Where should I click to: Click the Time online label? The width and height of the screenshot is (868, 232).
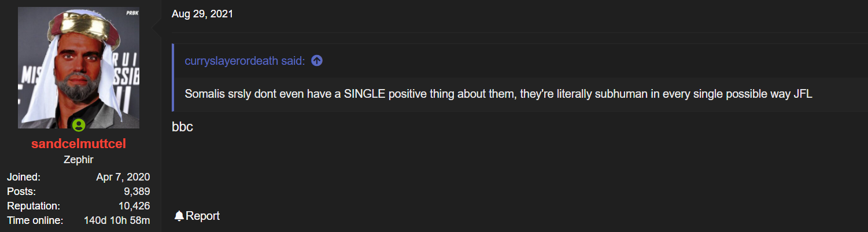[35, 220]
